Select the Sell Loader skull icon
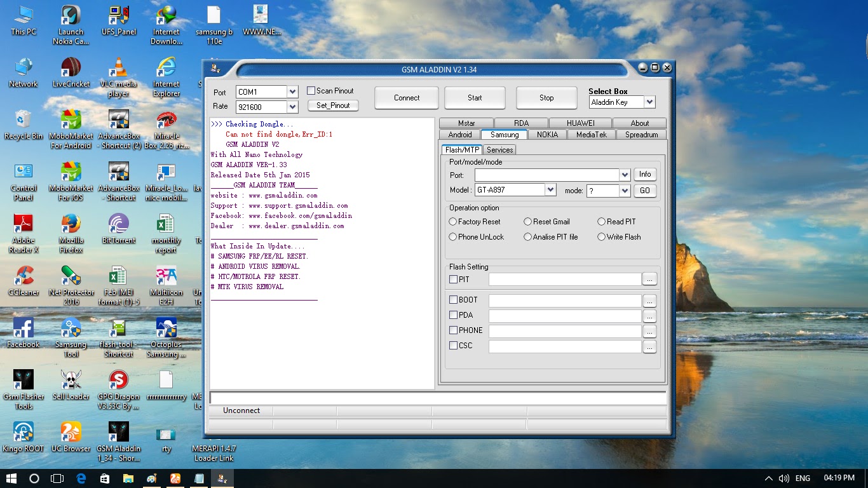This screenshot has height=488, width=868. point(71,385)
